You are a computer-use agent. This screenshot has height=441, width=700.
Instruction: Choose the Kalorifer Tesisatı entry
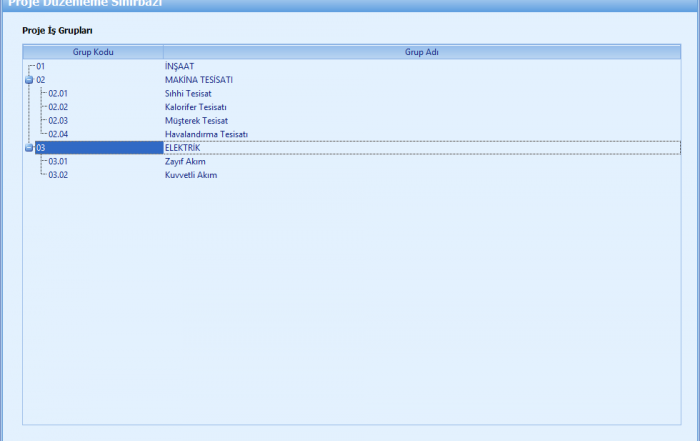[x=198, y=107]
